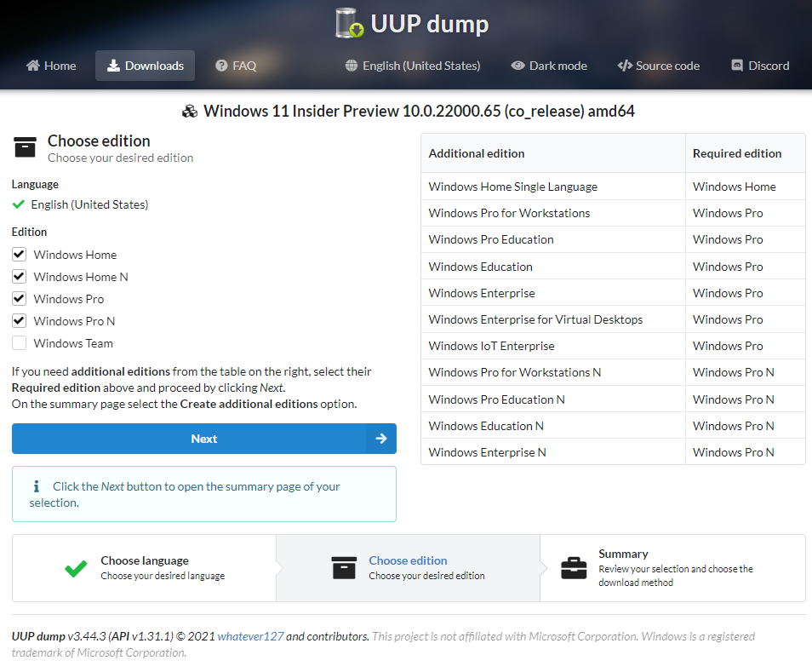Click the Windows Pro N label
This screenshot has height=672, width=812.
[x=74, y=321]
